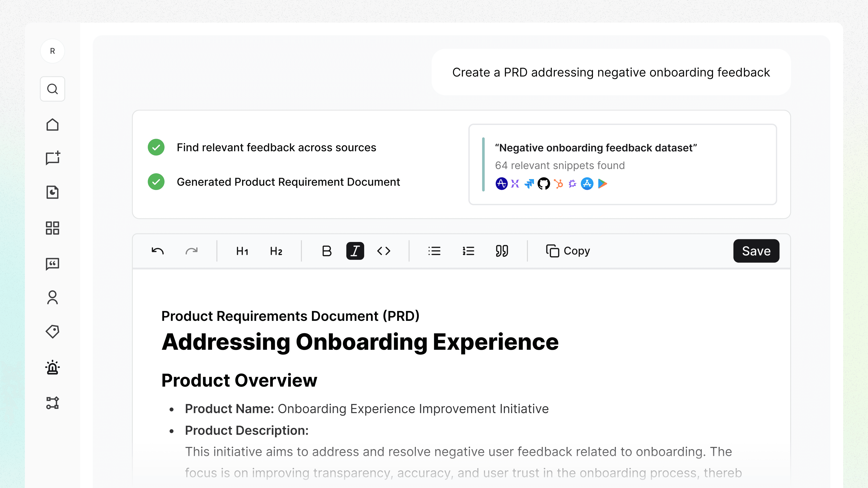The image size is (868, 488).
Task: Open the search panel in the sidebar
Action: click(53, 89)
